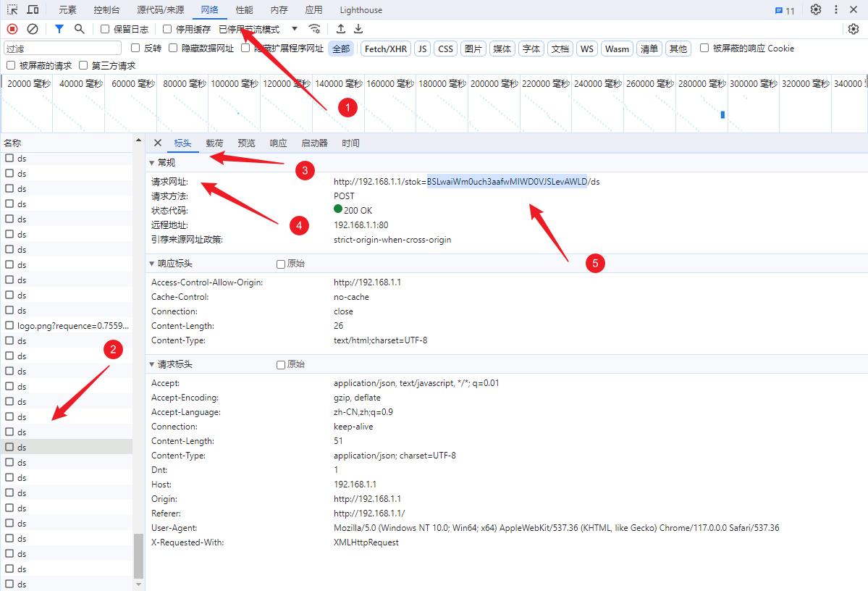
Task: Switch to the 控制台 panel tab
Action: pyautogui.click(x=107, y=9)
